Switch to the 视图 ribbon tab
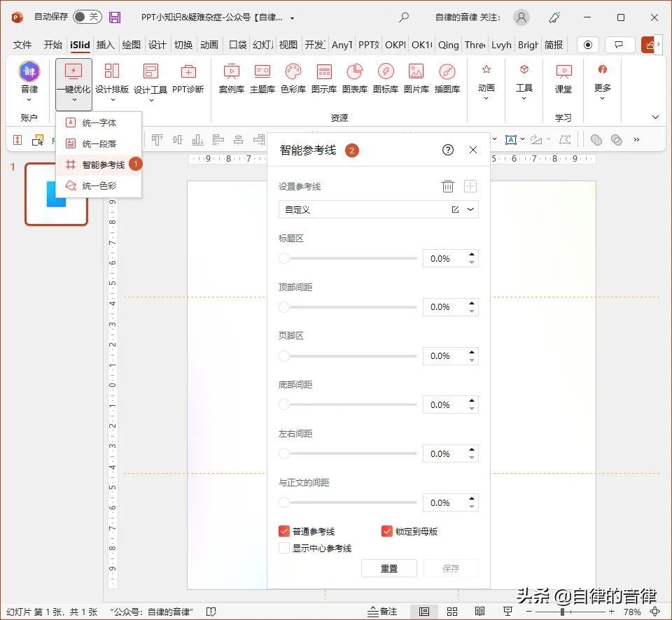This screenshot has height=620, width=672. (288, 44)
